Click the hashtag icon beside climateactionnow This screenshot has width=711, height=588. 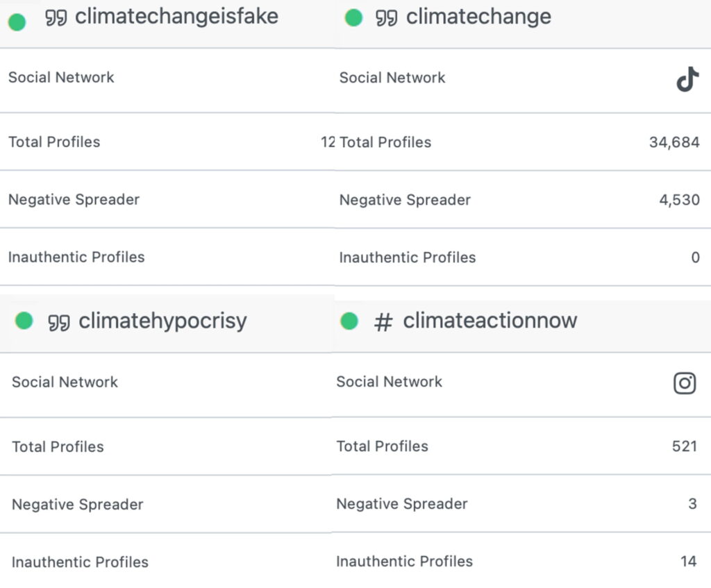click(383, 322)
